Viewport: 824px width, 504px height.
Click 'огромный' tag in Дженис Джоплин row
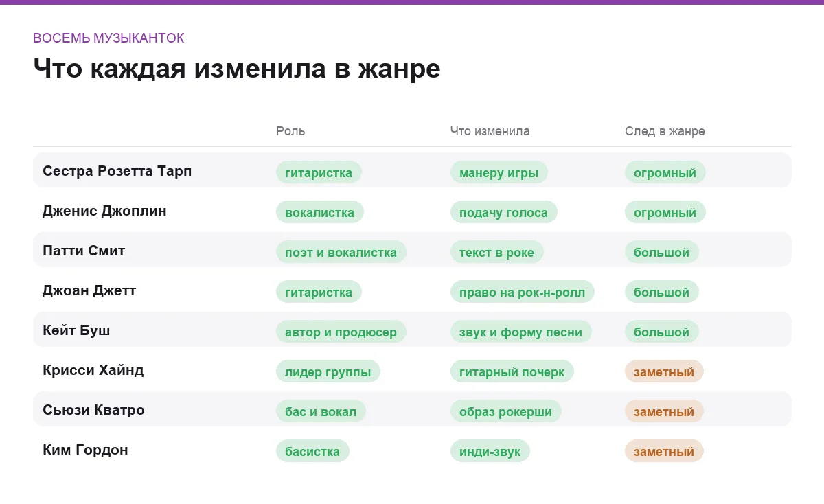click(665, 212)
